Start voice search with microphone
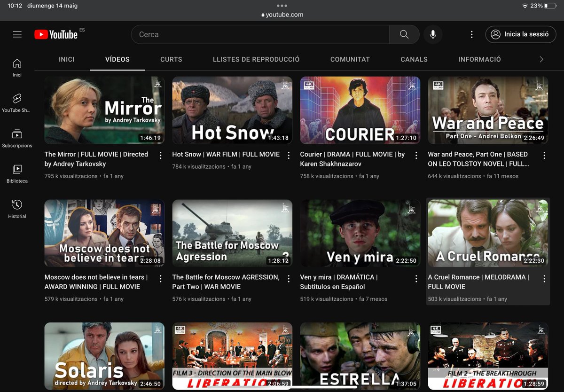 [x=433, y=34]
